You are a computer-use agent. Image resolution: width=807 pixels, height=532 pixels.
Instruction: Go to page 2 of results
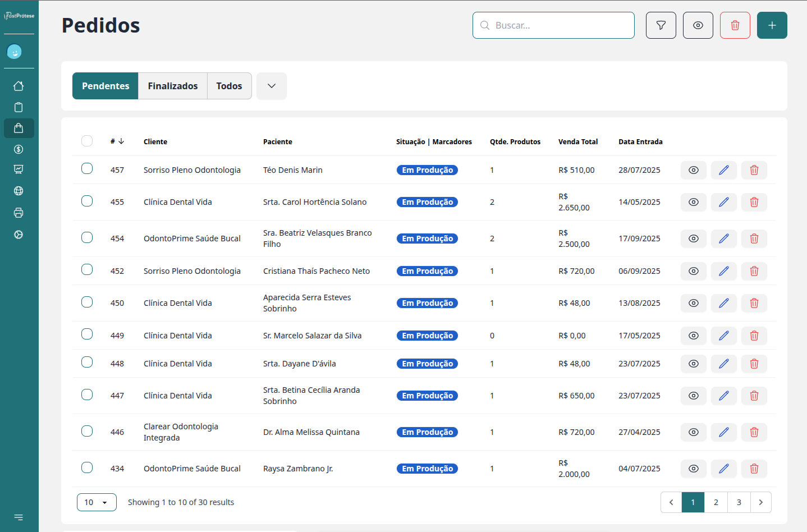716,502
